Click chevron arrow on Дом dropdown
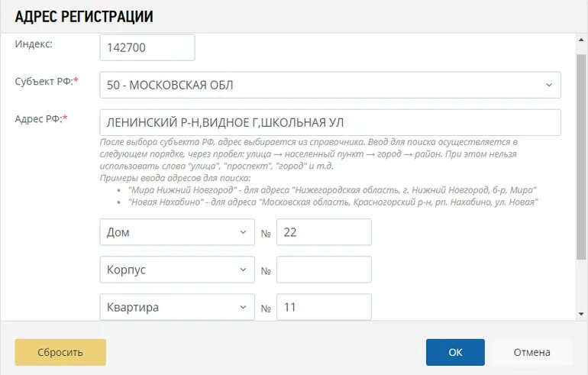588x375 pixels. click(243, 232)
